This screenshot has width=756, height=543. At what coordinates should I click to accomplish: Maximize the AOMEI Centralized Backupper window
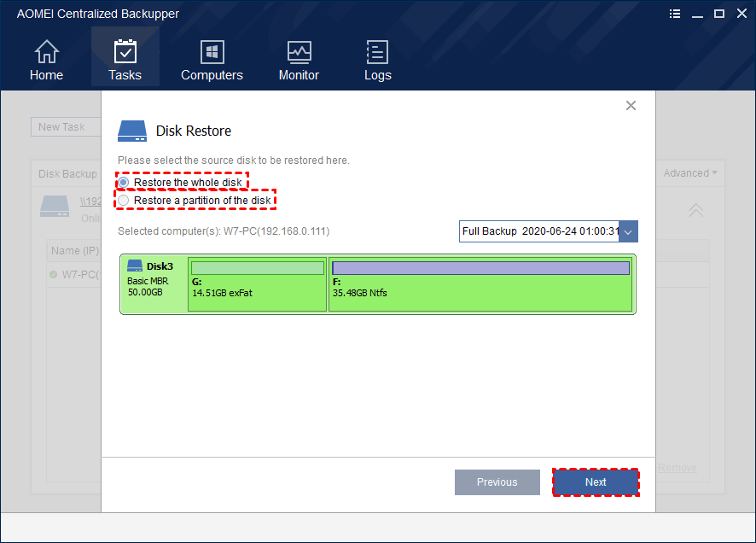coord(719,14)
